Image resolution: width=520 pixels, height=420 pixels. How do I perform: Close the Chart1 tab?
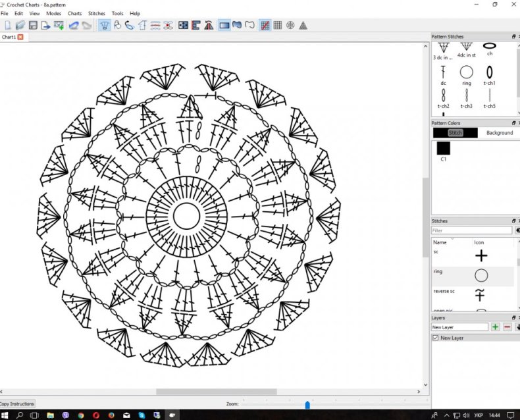click(20, 37)
